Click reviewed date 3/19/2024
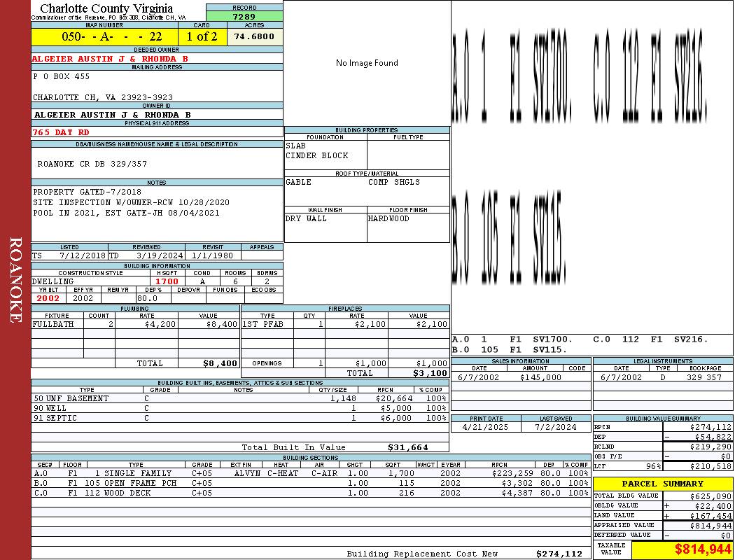 (x=160, y=256)
